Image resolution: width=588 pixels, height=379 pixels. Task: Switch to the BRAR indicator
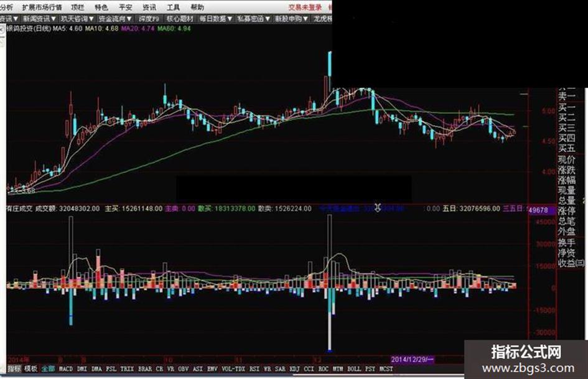coord(145,369)
